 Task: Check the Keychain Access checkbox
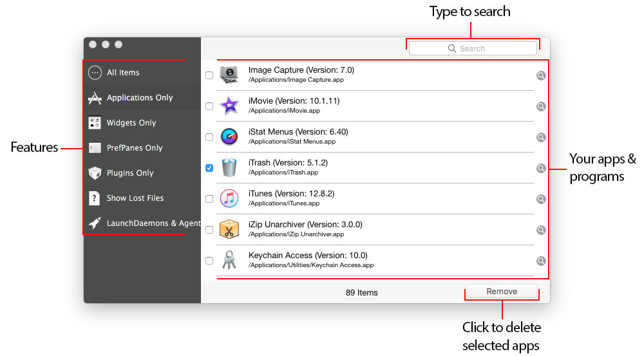(x=209, y=261)
